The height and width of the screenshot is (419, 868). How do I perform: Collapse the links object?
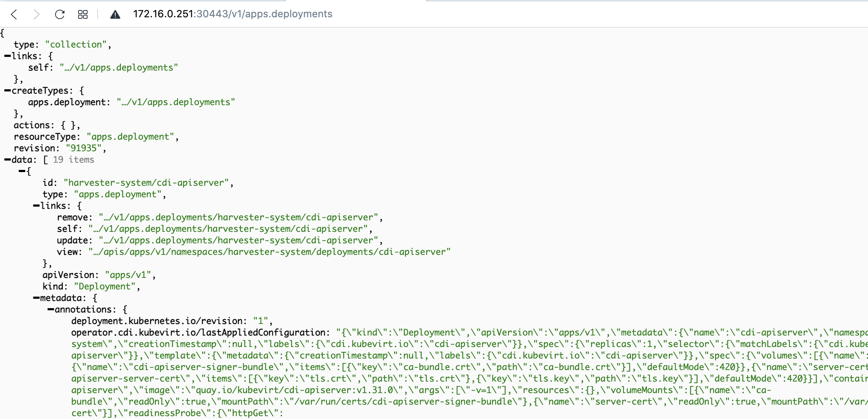click(6, 55)
